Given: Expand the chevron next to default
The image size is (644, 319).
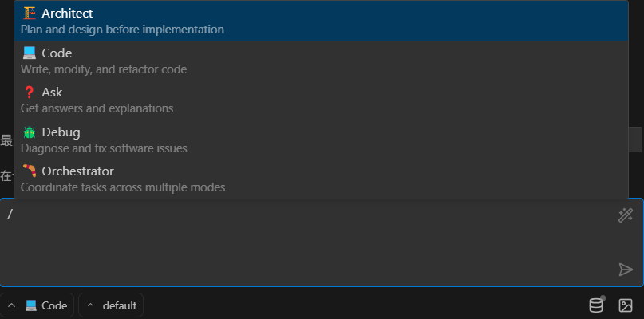Looking at the screenshot, I should [x=91, y=305].
